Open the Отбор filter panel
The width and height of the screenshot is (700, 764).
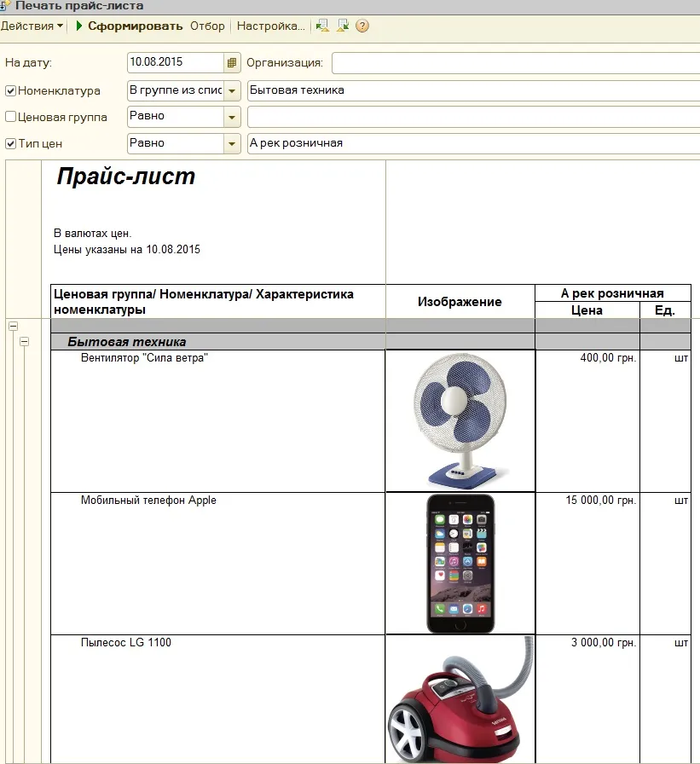pos(207,26)
